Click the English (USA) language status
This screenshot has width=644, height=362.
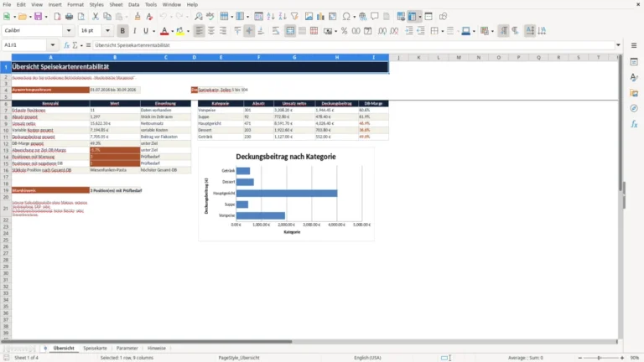[367, 358]
